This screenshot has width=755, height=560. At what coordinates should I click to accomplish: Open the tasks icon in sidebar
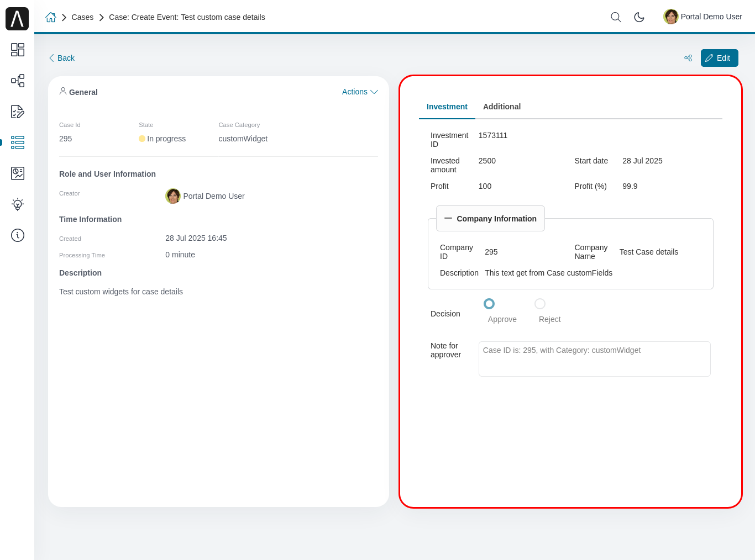click(18, 112)
